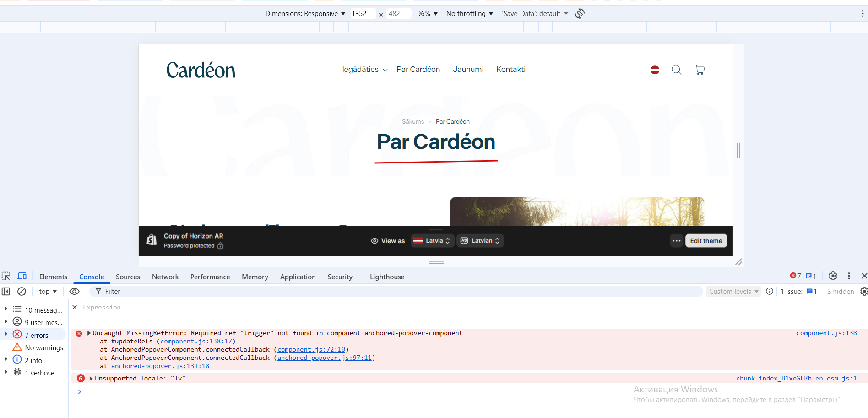Image resolution: width=868 pixels, height=418 pixels.
Task: Activate the inspect element picker icon
Action: pos(6,276)
